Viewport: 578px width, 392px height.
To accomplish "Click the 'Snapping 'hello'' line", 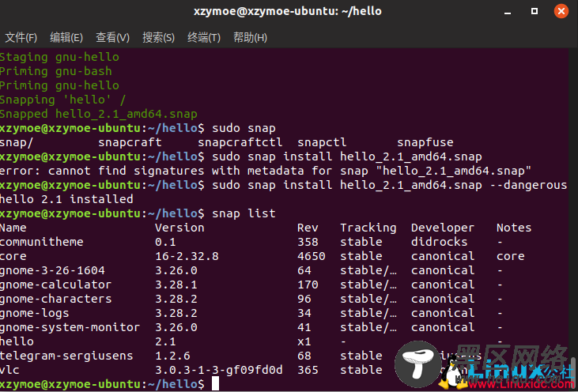I will [62, 100].
